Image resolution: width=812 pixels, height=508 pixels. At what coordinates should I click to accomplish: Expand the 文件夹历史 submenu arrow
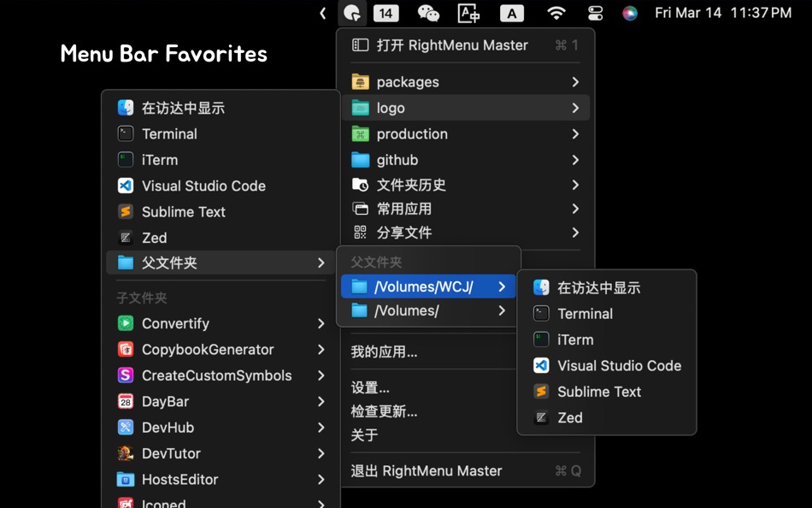575,185
